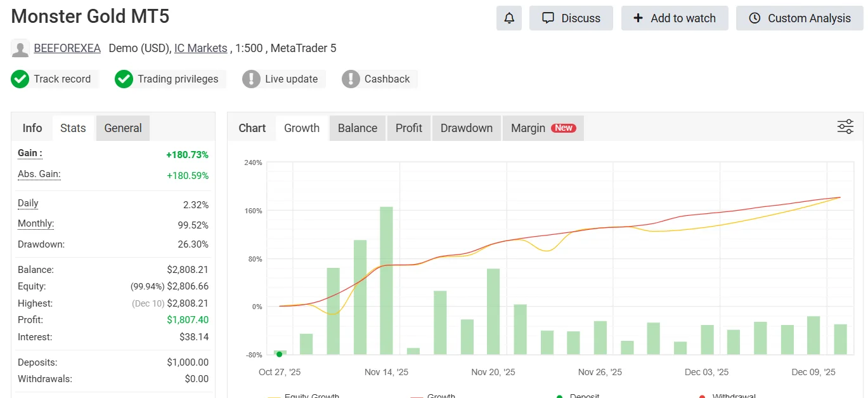Switch chart to Balance tab
This screenshot has height=398, width=868.
[357, 128]
